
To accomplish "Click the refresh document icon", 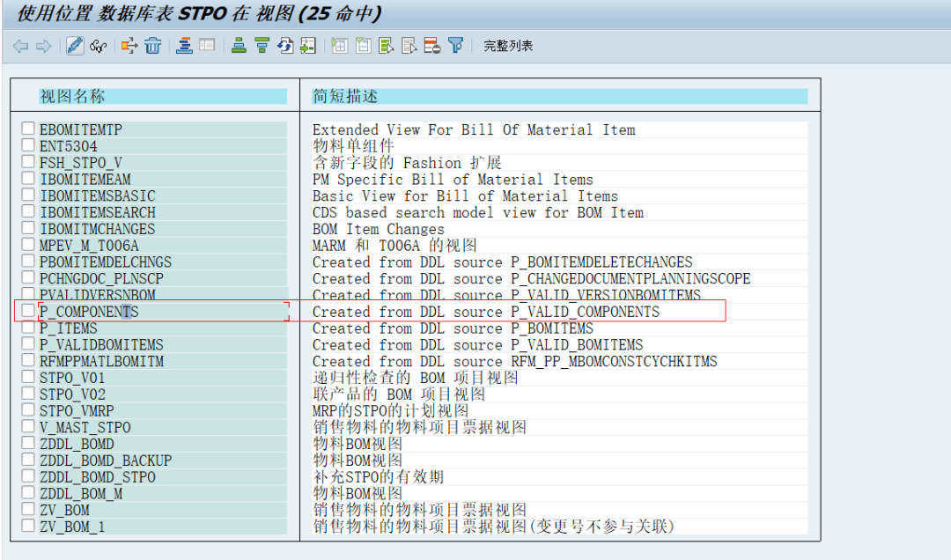I will [x=285, y=46].
